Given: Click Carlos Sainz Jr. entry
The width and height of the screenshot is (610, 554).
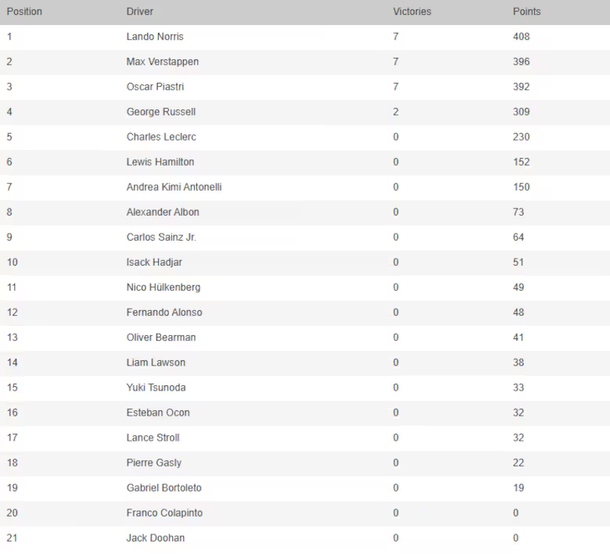Looking at the screenshot, I should tap(161, 237).
